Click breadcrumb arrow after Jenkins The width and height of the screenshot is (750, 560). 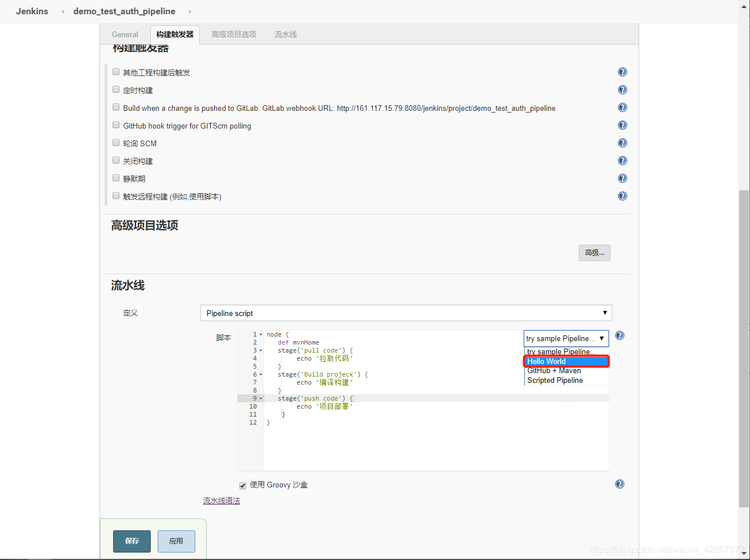(x=64, y=11)
